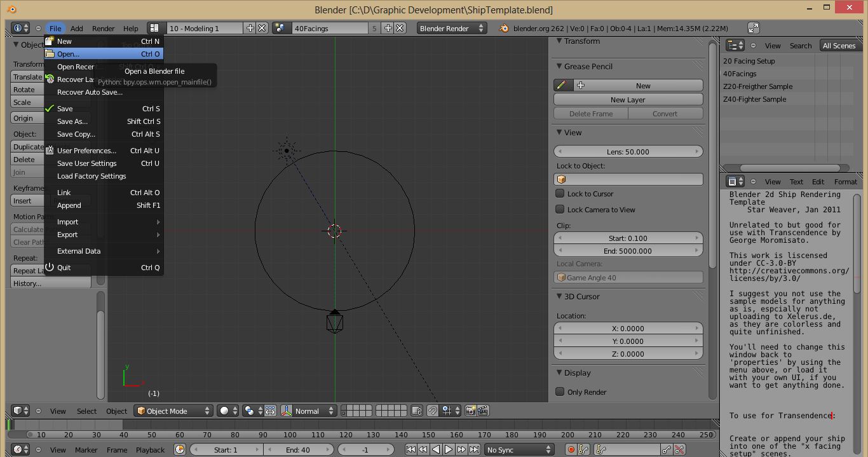This screenshot has height=457, width=868.
Task: Play the animation in reverse
Action: (436, 449)
